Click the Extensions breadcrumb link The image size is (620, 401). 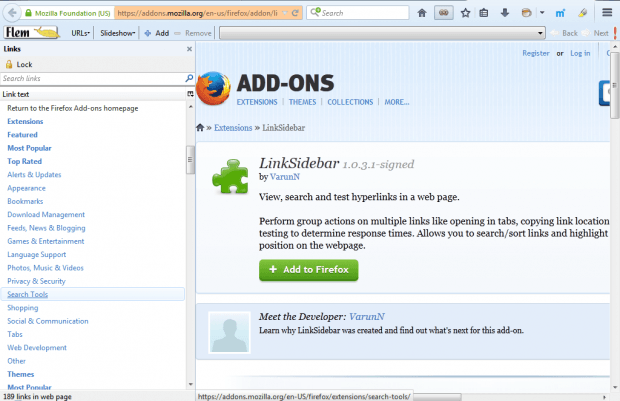click(233, 128)
